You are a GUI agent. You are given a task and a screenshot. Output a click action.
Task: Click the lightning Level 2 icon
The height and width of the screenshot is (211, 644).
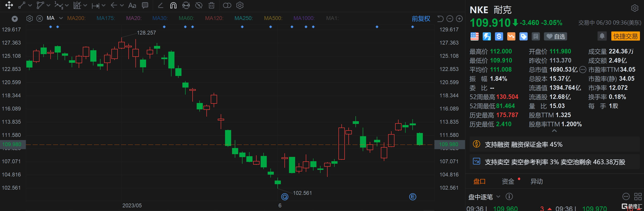point(487,36)
